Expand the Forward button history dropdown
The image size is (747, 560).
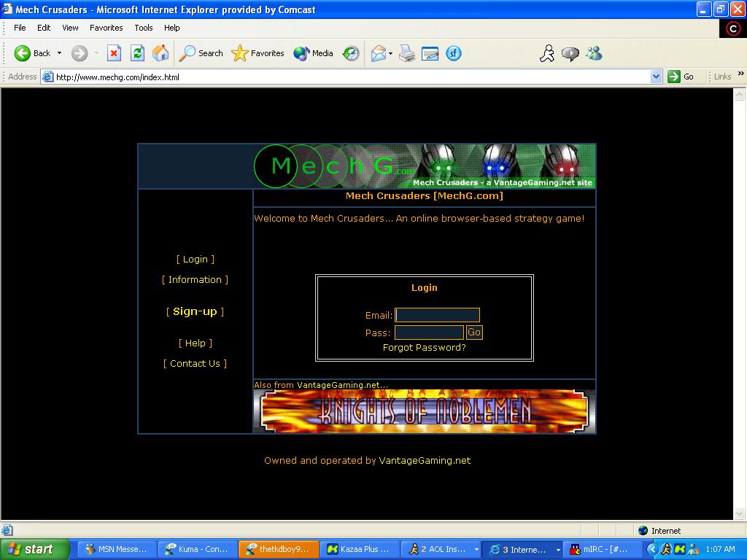96,53
